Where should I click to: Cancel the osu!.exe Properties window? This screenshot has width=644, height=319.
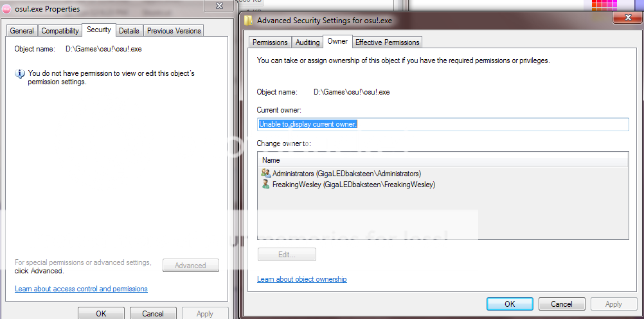pyautogui.click(x=153, y=313)
